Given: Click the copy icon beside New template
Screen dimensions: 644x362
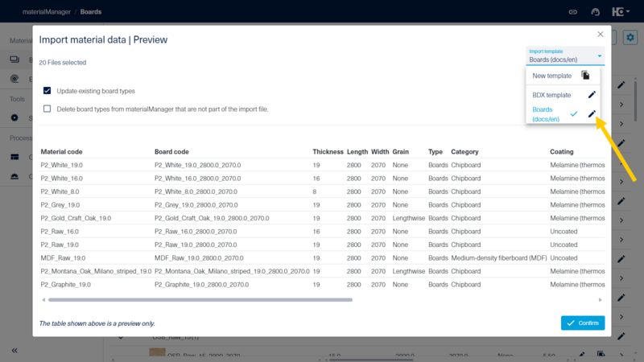Looking at the screenshot, I should [585, 76].
